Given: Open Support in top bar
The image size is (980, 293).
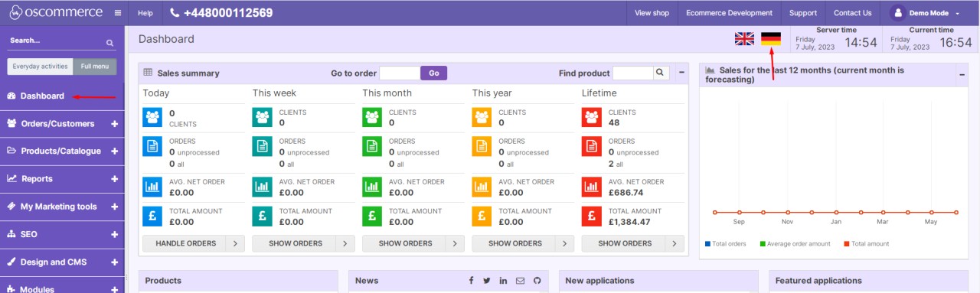Looking at the screenshot, I should 803,13.
